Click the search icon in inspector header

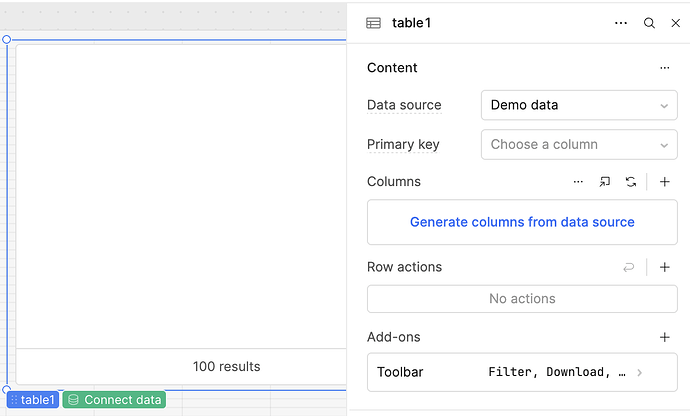[649, 23]
